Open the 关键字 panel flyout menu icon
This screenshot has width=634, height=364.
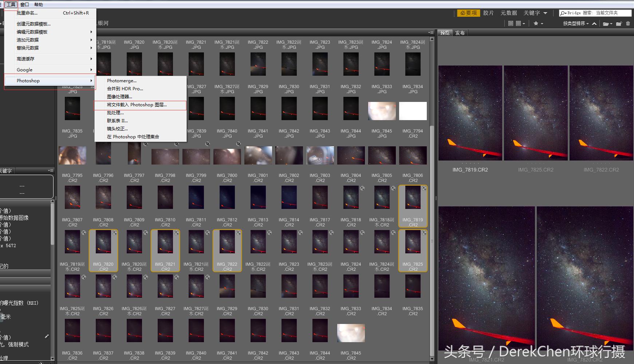click(x=51, y=170)
